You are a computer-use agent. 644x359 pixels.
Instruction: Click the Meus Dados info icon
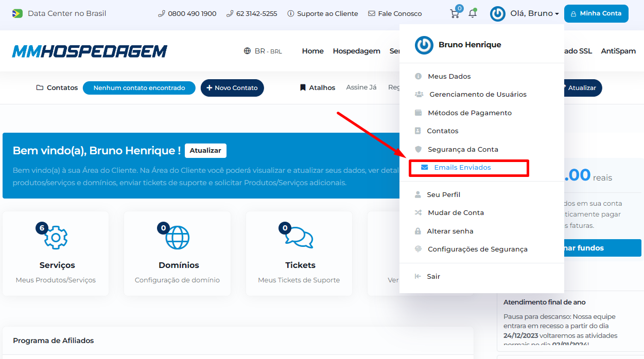[x=418, y=76]
